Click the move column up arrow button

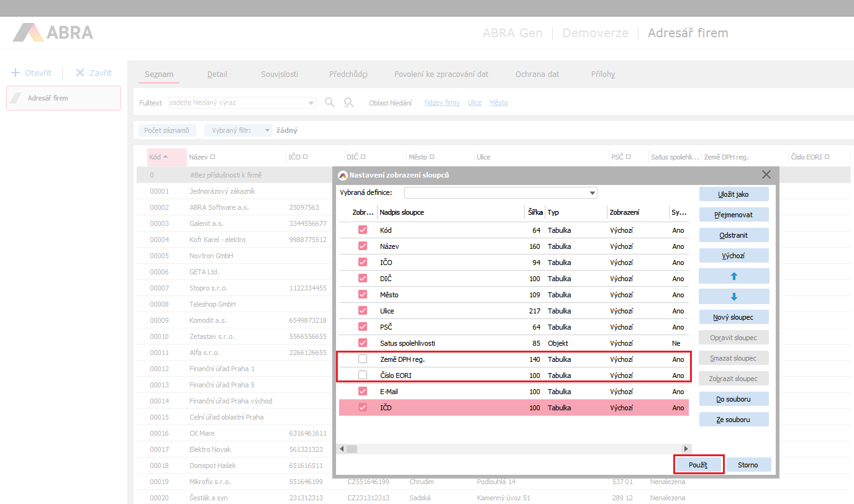point(734,276)
